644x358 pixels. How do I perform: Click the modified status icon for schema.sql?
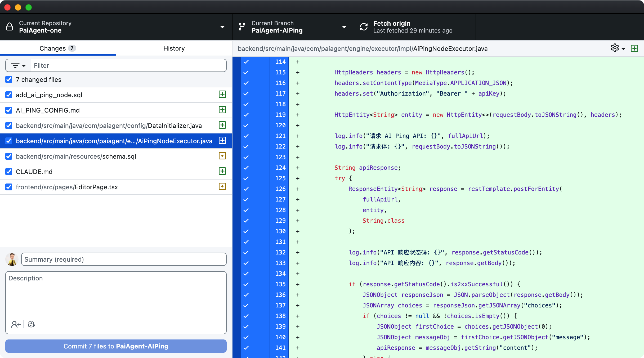pos(222,156)
